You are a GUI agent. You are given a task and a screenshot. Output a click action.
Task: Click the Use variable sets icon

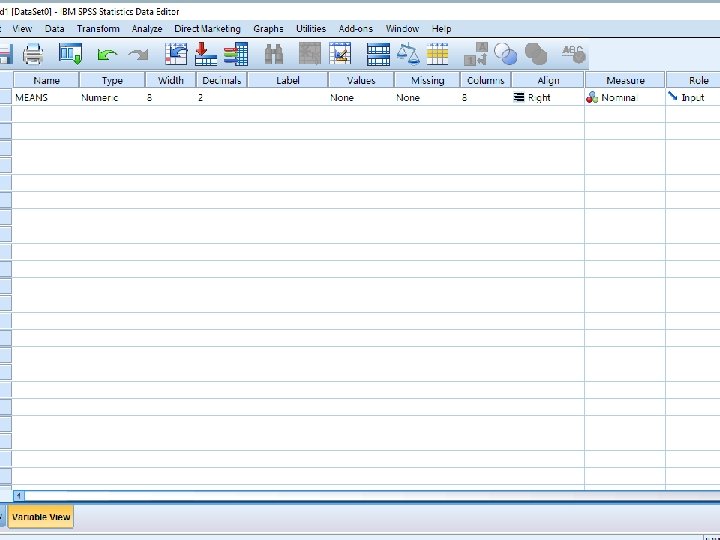506,54
